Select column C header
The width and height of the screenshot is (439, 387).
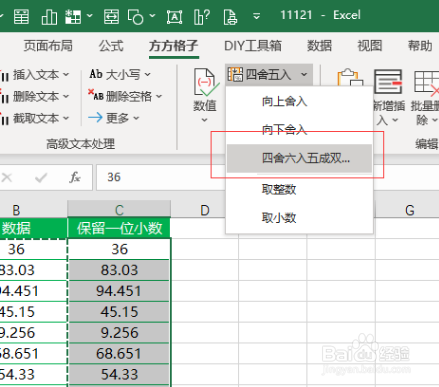(x=119, y=210)
